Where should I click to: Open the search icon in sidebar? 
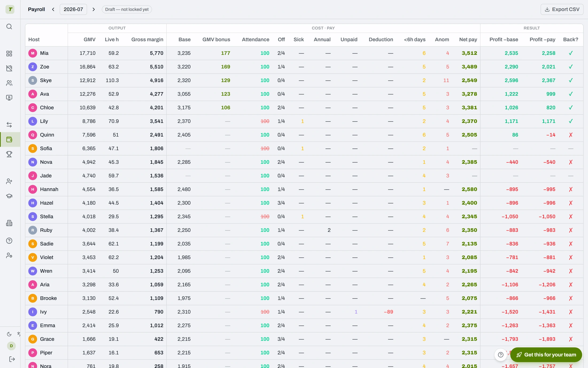pyautogui.click(x=9, y=26)
